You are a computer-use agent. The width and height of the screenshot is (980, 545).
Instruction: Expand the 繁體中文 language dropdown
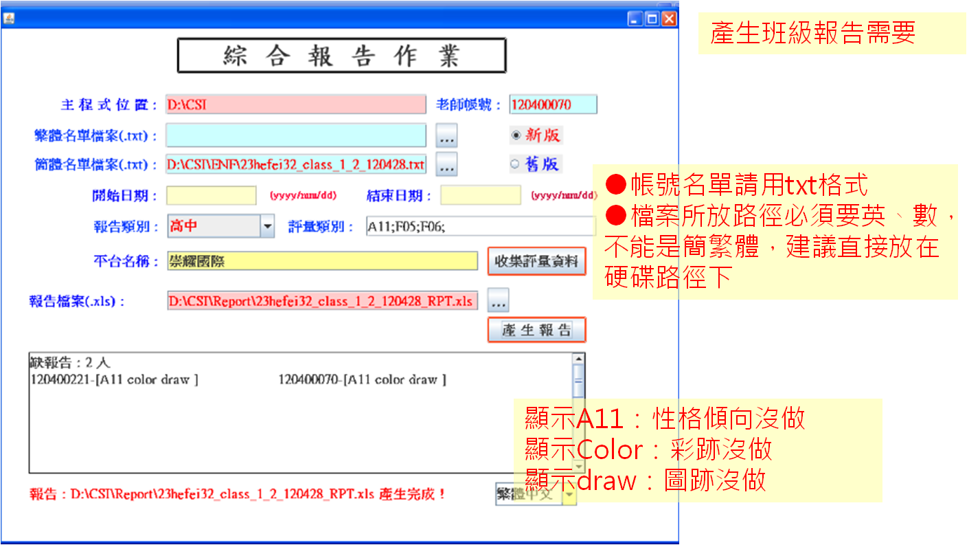click(x=569, y=494)
